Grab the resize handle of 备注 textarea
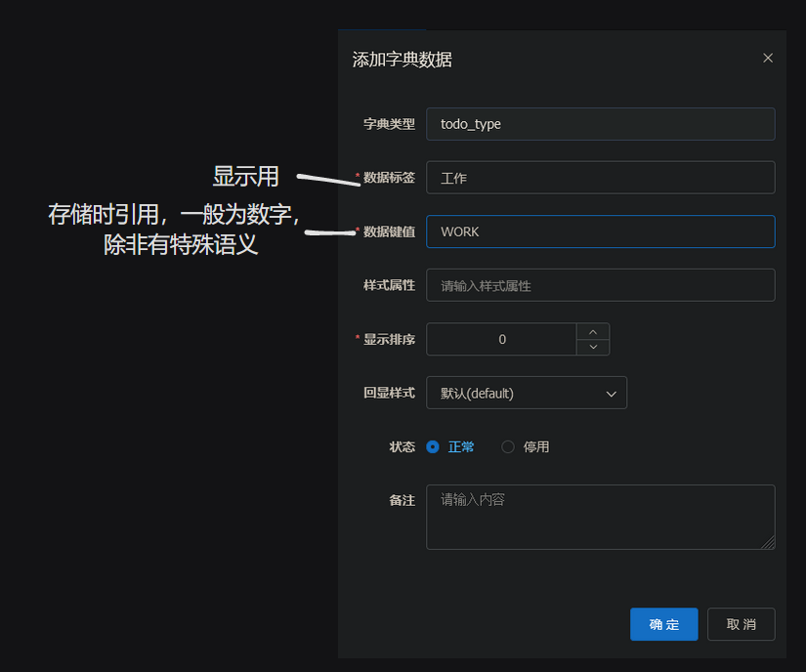The image size is (806, 672). tap(768, 542)
